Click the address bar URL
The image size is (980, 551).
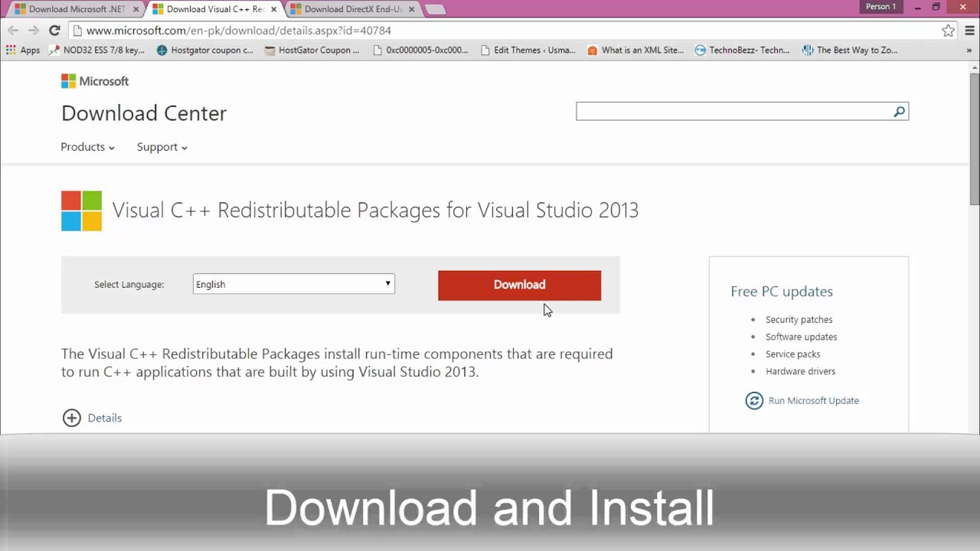click(x=239, y=31)
